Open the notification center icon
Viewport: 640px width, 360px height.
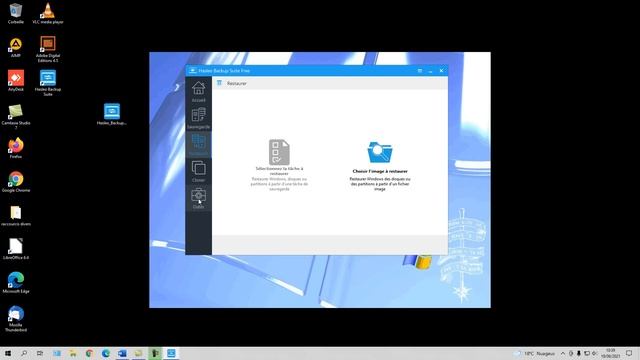(x=629, y=353)
